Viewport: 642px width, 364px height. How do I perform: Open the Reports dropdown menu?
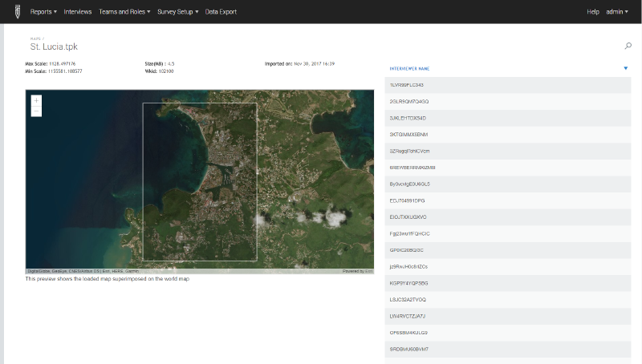[43, 12]
